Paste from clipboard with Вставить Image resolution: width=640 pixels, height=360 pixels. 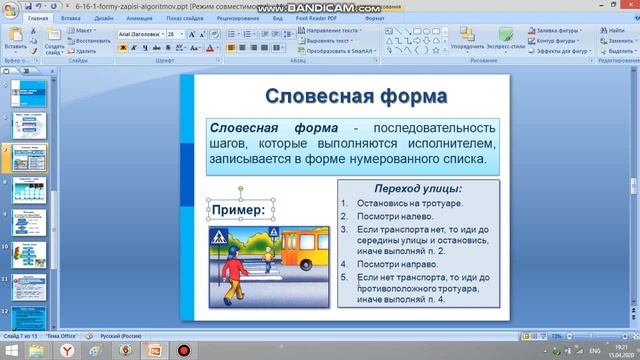pos(16,40)
